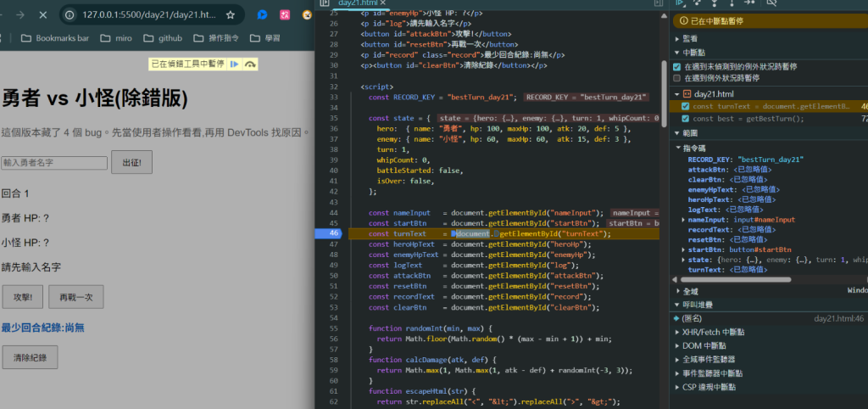Click line 55 function randomInt code
Screen dimensions: 868x409
(x=430, y=328)
